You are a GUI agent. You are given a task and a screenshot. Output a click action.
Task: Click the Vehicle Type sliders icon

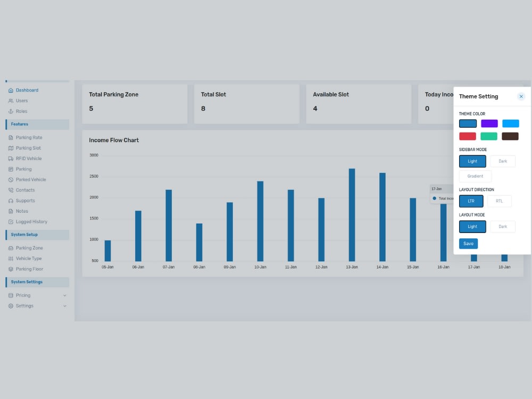pyautogui.click(x=11, y=259)
